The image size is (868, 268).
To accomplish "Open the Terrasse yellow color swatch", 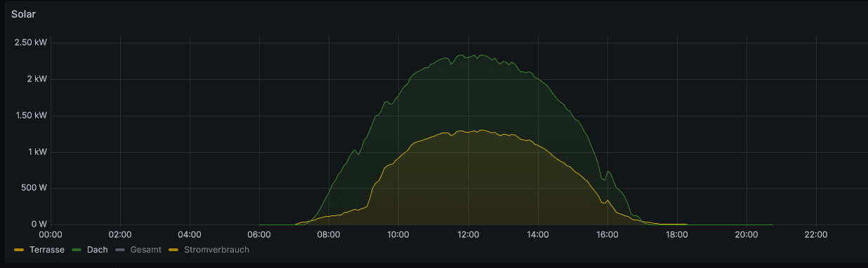I will [x=20, y=250].
